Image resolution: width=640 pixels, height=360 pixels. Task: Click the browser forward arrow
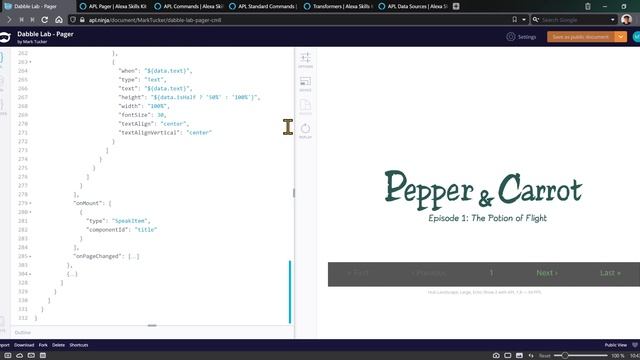point(9,20)
